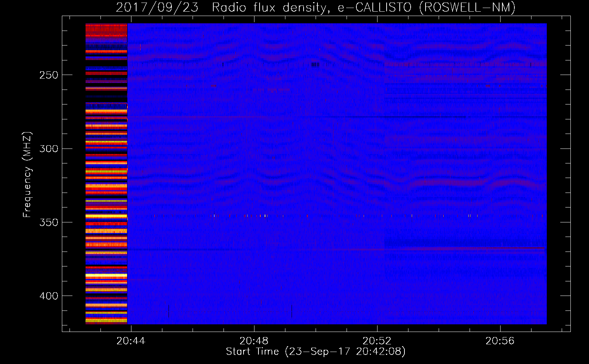The width and height of the screenshot is (589, 364).
Task: Click the 20:52 time tick label
Action: point(377,341)
